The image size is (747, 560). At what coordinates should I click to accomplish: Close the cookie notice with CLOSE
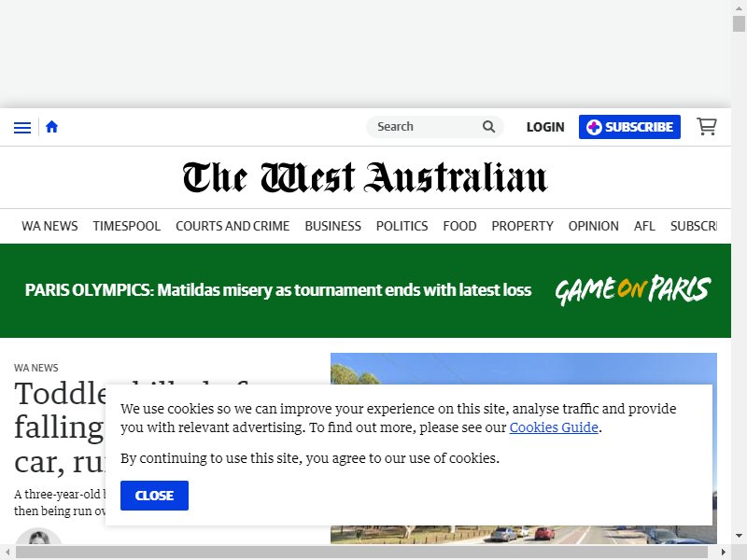pos(154,496)
